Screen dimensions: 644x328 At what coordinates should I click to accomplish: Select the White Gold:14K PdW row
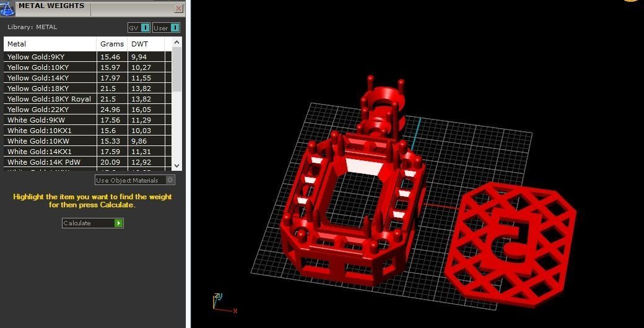pyautogui.click(x=87, y=162)
